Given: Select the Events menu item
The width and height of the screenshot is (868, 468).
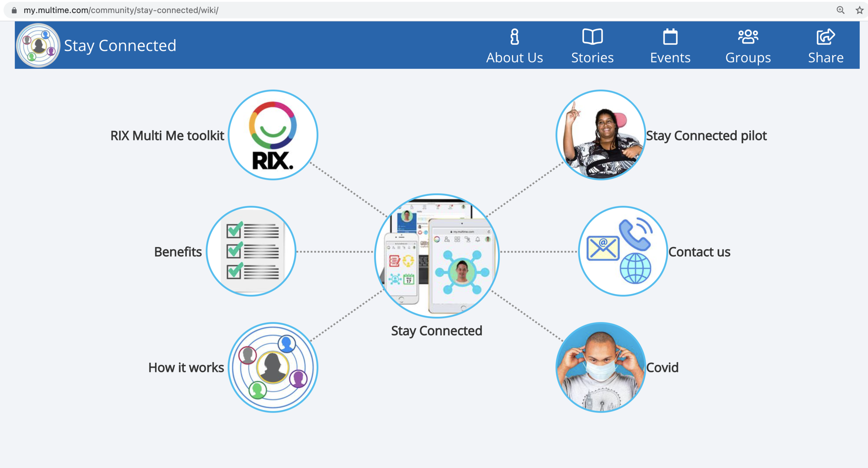Looking at the screenshot, I should click(670, 57).
